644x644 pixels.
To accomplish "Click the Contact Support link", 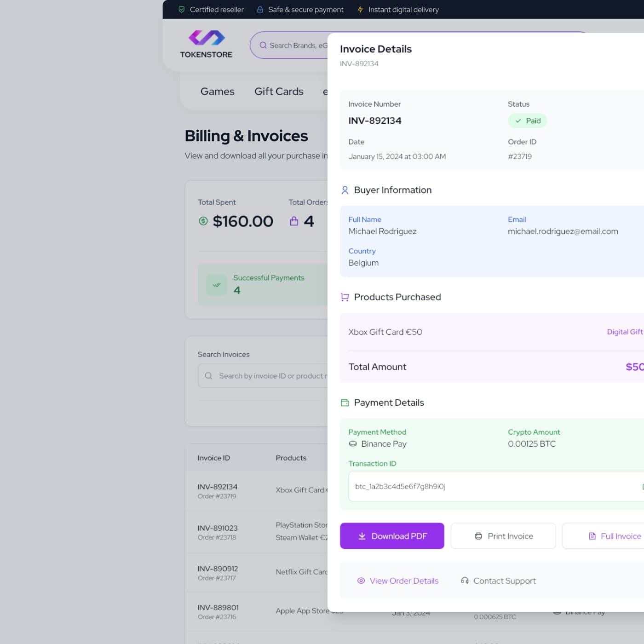I will tap(498, 581).
